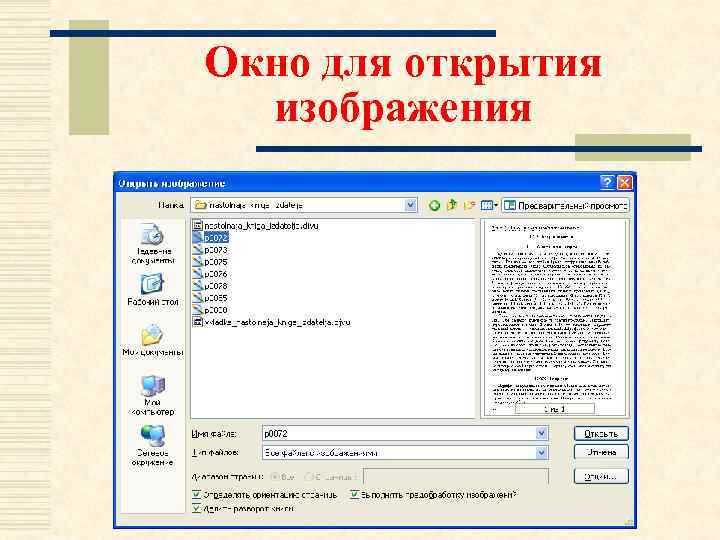
Task: Expand the file name dropdown arrow
Action: [x=541, y=433]
